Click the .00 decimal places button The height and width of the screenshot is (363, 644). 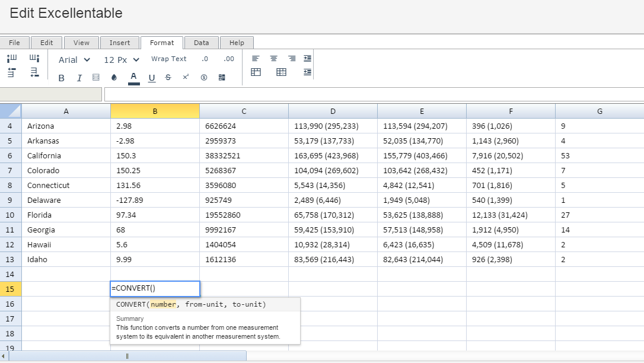(x=229, y=59)
